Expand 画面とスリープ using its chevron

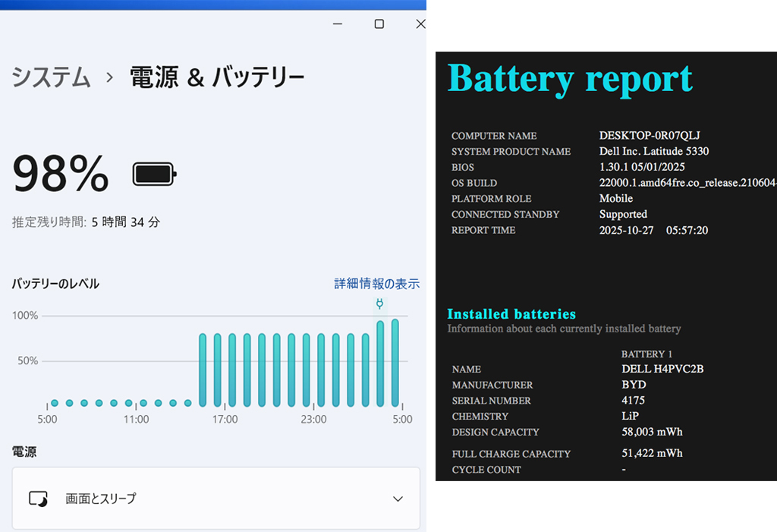point(398,499)
